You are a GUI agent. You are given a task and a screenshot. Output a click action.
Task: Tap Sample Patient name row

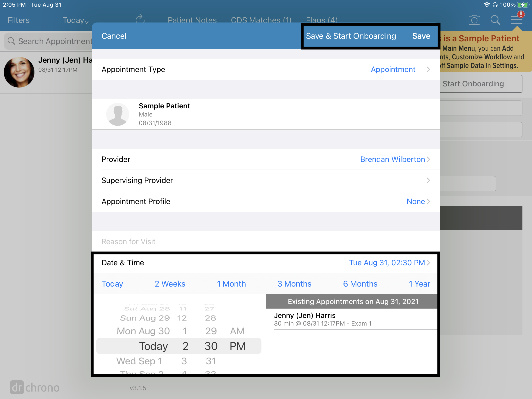click(x=266, y=114)
